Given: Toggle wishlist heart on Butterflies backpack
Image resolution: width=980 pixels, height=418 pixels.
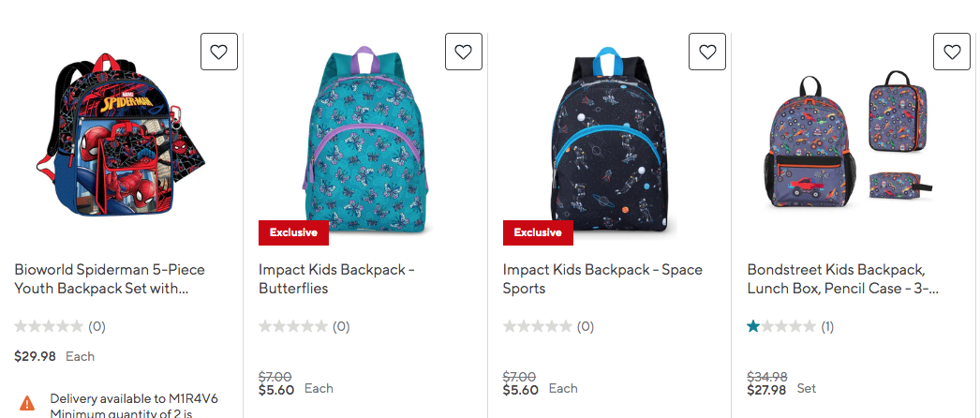Looking at the screenshot, I should (463, 52).
